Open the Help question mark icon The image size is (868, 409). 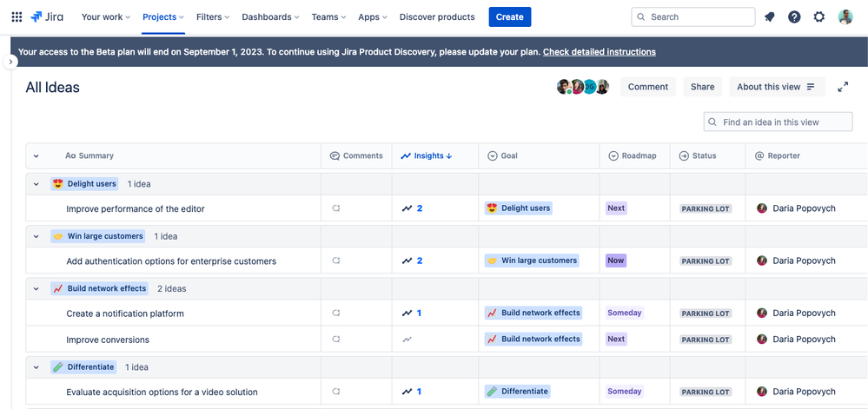coord(794,16)
